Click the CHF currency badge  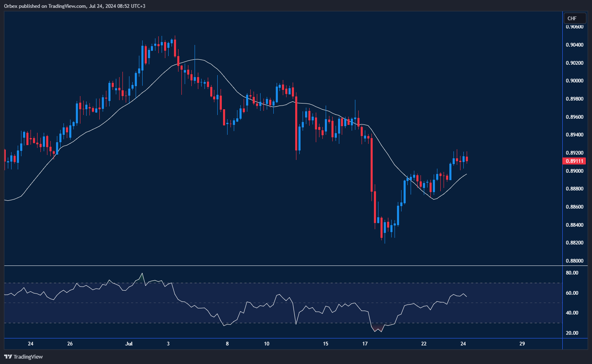(x=574, y=18)
